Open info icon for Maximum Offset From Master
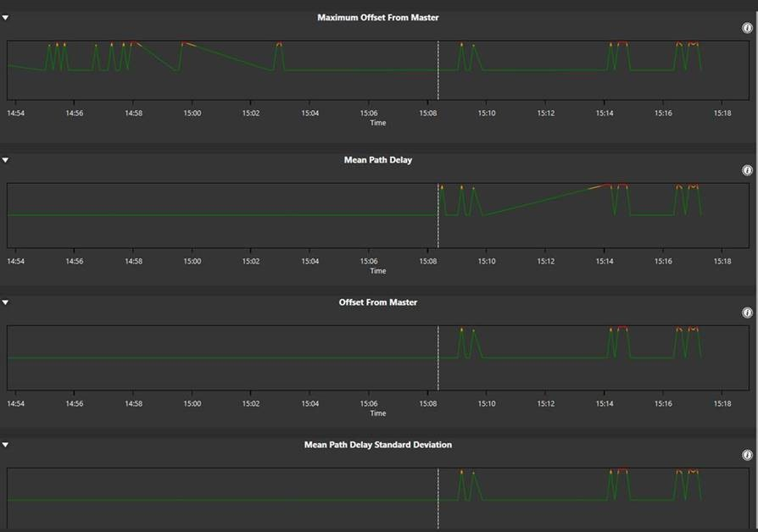Screen dimensions: 758x532 747,28
